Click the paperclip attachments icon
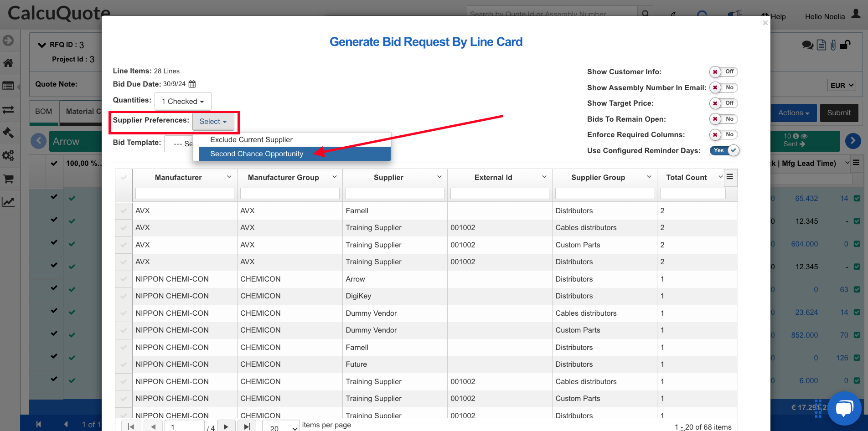The height and width of the screenshot is (431, 868). point(833,45)
